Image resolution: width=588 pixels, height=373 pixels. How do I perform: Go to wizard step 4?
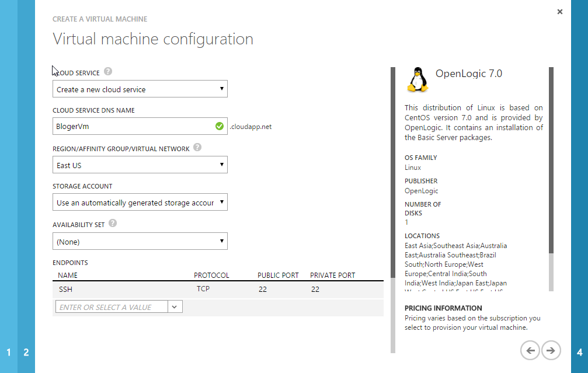pyautogui.click(x=579, y=353)
